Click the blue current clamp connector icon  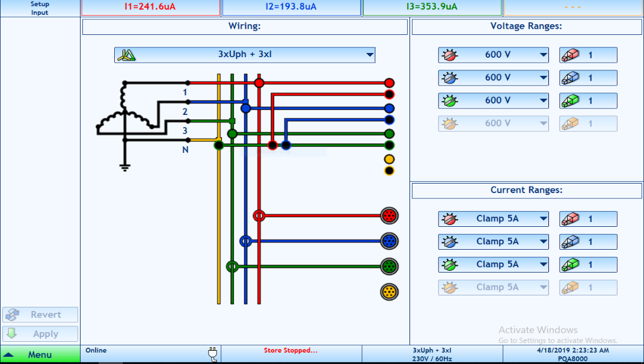[x=389, y=241]
